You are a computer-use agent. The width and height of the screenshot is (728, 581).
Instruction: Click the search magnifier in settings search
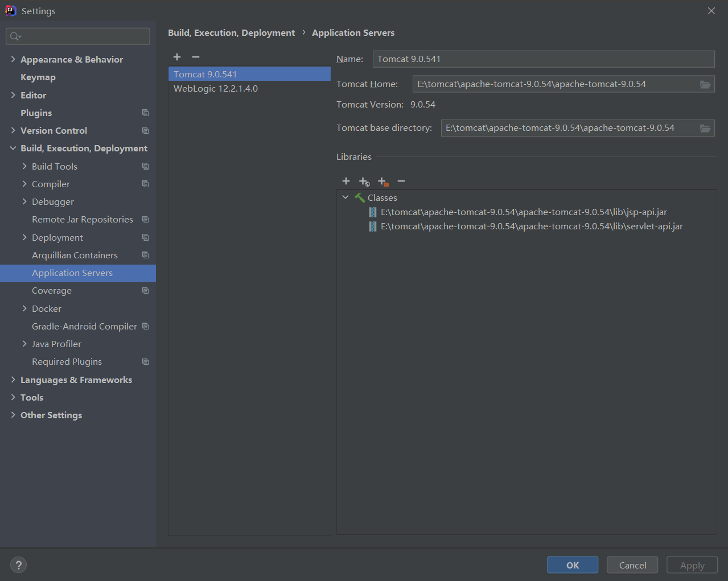tap(15, 36)
